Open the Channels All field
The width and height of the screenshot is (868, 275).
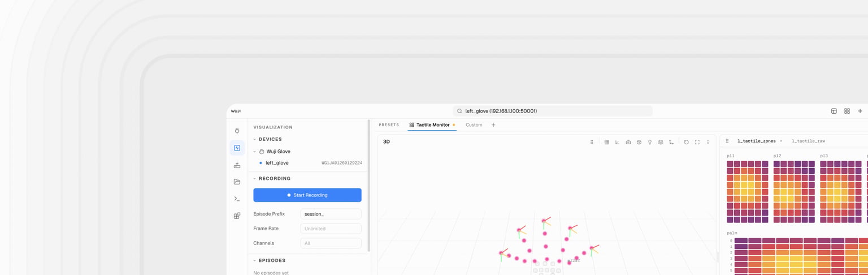[331, 243]
